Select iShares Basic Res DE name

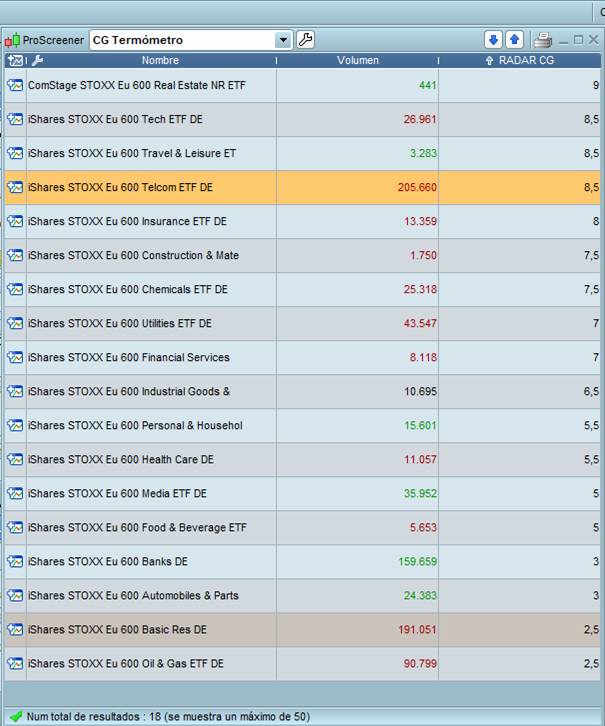117,630
